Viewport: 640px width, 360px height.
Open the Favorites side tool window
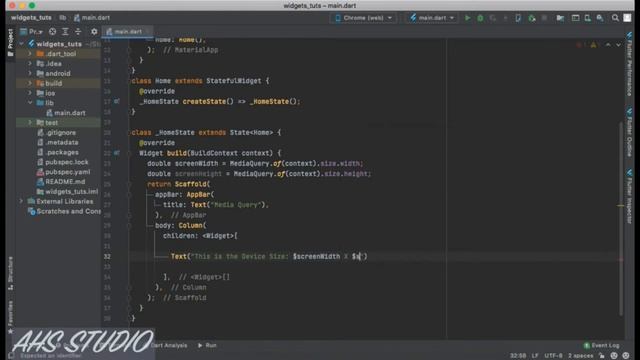click(x=11, y=317)
